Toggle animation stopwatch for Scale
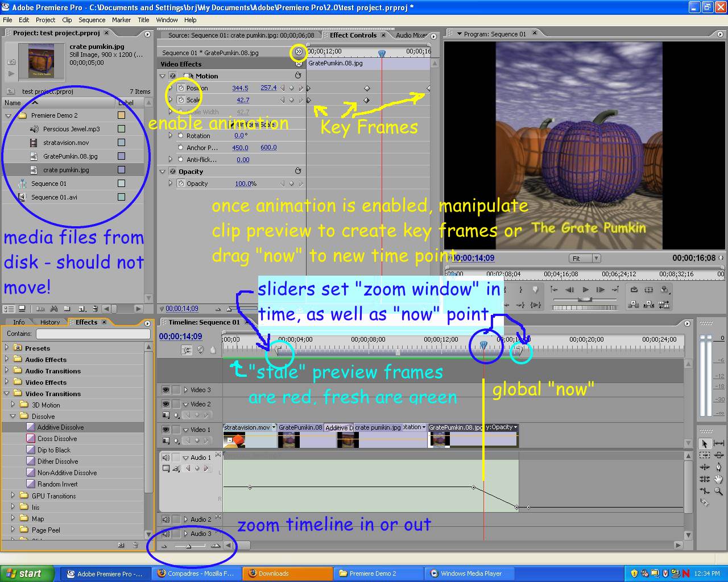 point(181,100)
